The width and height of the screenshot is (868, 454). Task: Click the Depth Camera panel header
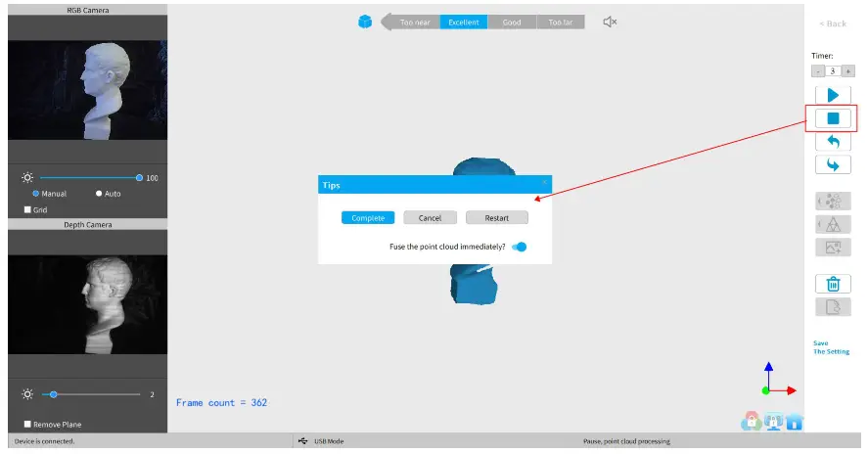[87, 224]
